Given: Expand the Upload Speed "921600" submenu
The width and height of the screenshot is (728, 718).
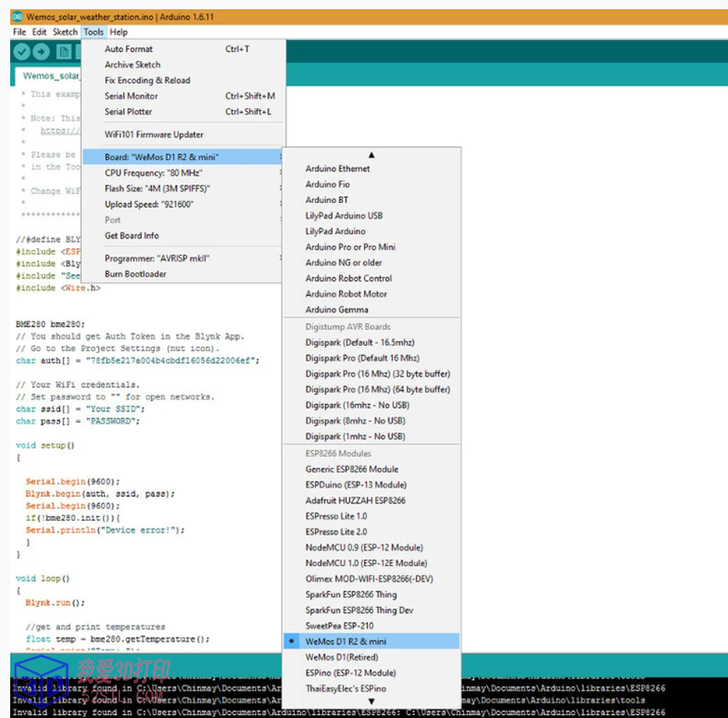Looking at the screenshot, I should [183, 205].
